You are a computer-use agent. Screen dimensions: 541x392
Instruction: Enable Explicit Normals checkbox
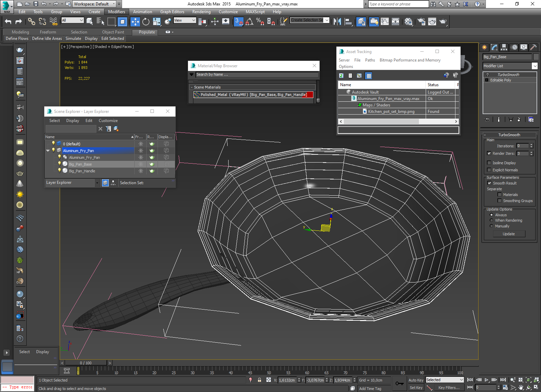(x=489, y=170)
